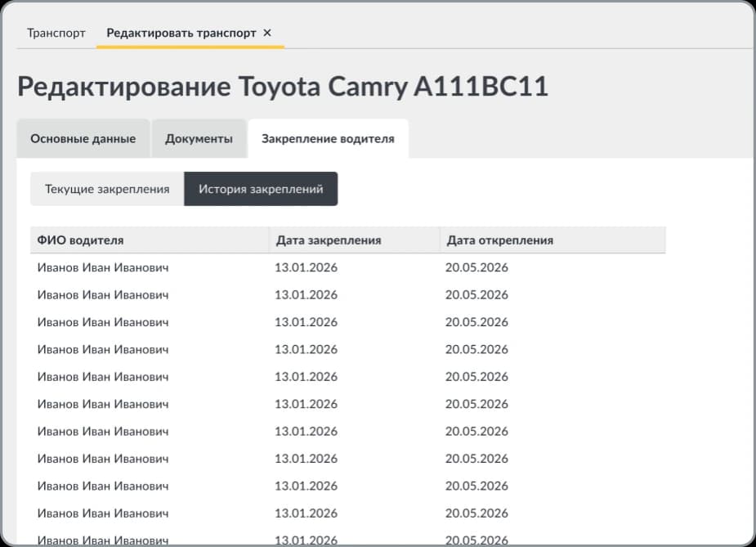This screenshot has width=756, height=547.
Task: Show Текущие закрепления list
Action: coord(107,189)
